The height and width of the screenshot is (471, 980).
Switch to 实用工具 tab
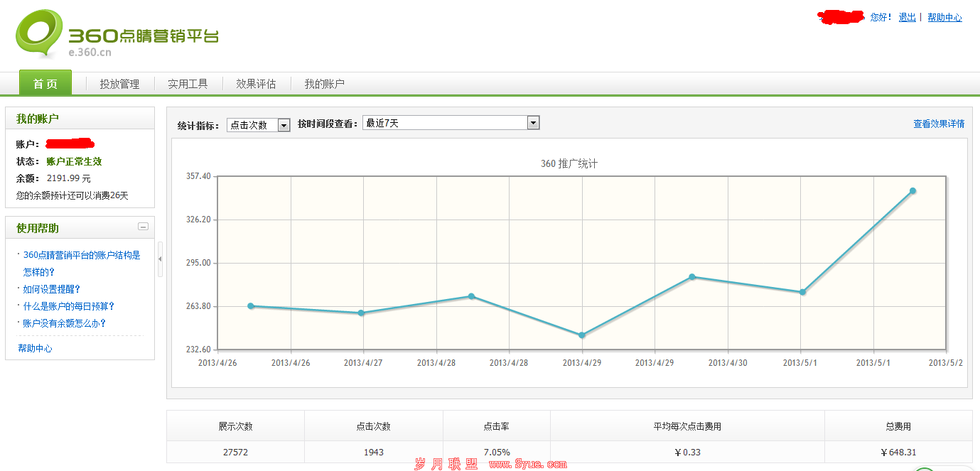tap(188, 84)
